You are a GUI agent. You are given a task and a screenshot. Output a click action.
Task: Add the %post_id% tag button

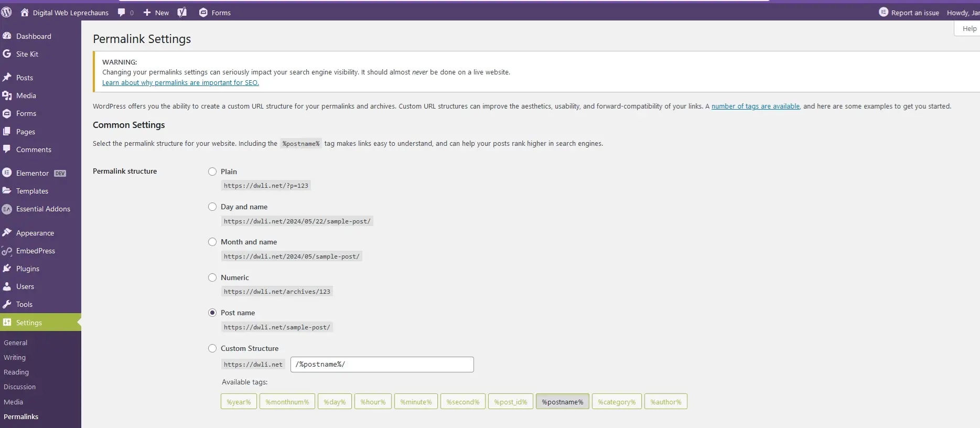click(x=511, y=402)
